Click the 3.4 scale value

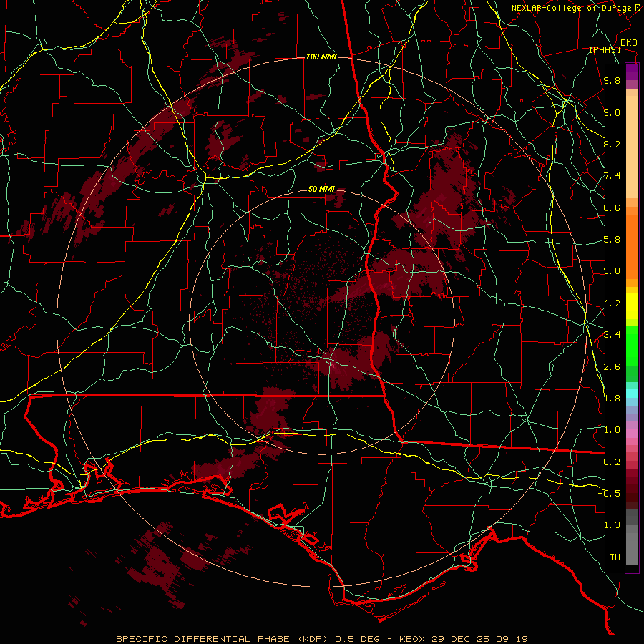612,335
